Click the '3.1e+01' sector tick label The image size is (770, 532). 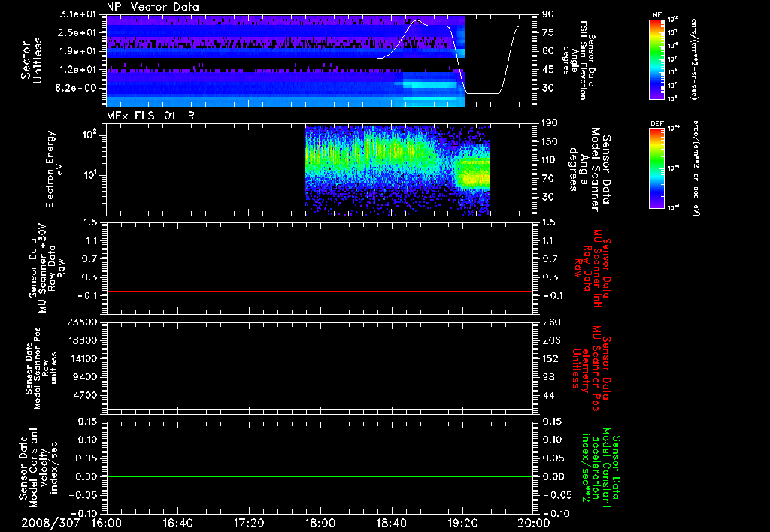click(x=78, y=14)
